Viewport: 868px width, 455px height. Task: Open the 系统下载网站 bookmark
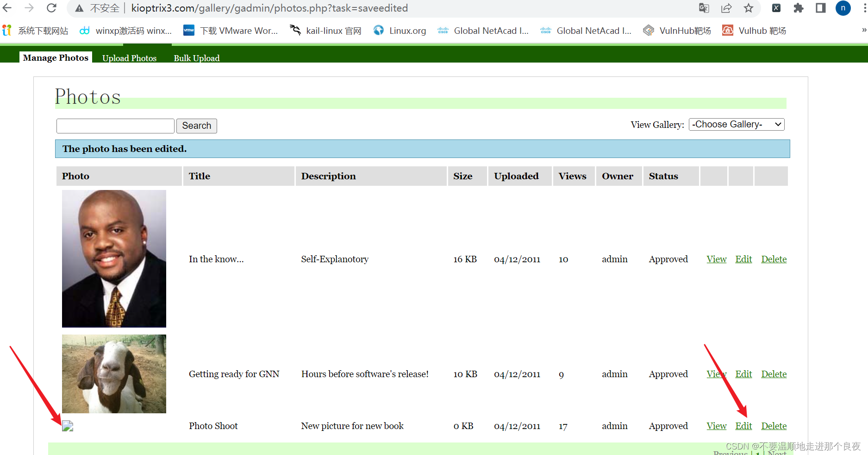[36, 31]
